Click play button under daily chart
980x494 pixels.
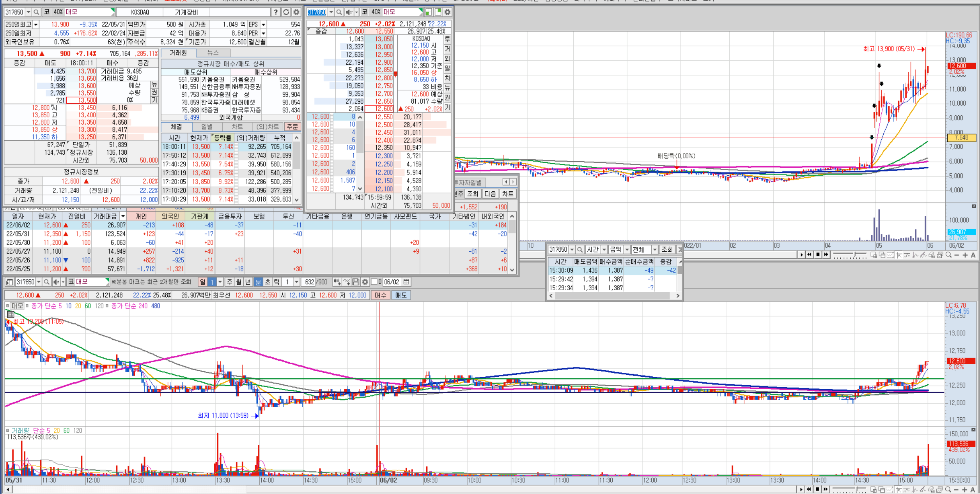point(801,255)
